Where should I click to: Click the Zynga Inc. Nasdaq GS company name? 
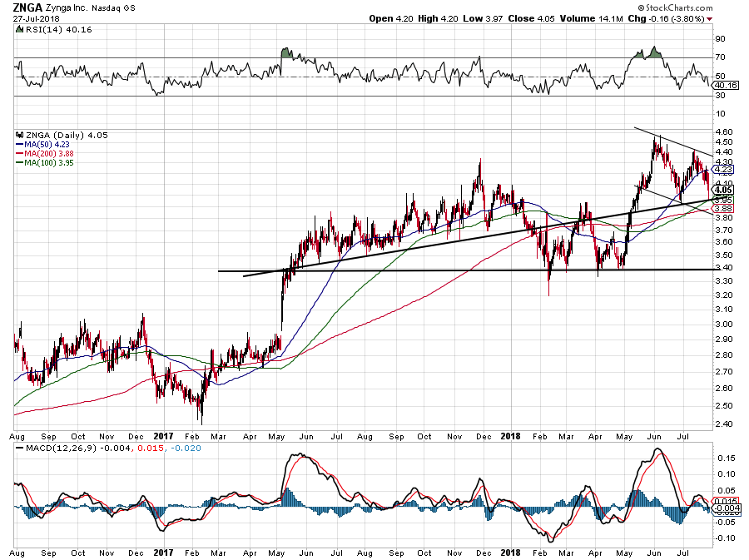90,8
